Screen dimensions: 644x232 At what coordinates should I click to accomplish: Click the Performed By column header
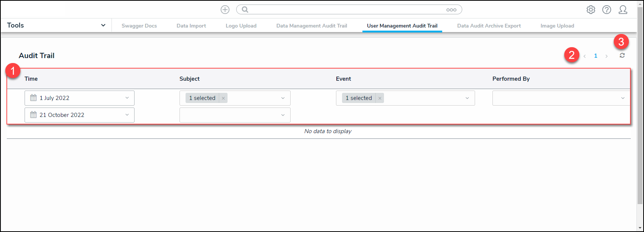click(511, 79)
